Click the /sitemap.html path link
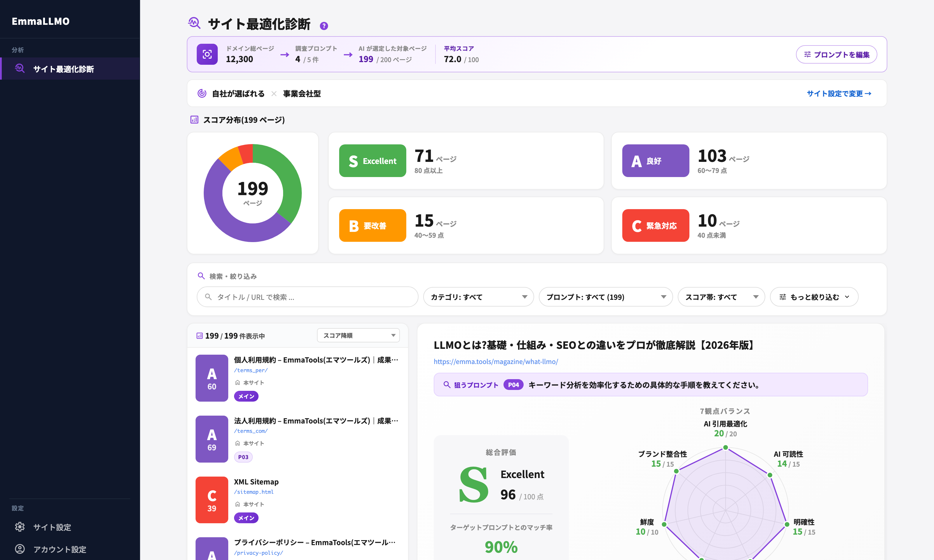This screenshot has height=560, width=934. point(254,492)
